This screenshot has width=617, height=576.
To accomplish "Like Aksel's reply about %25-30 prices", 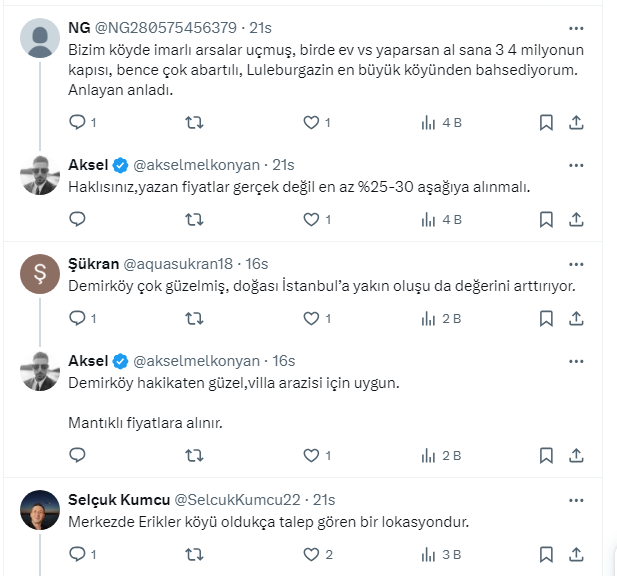I will point(312,220).
